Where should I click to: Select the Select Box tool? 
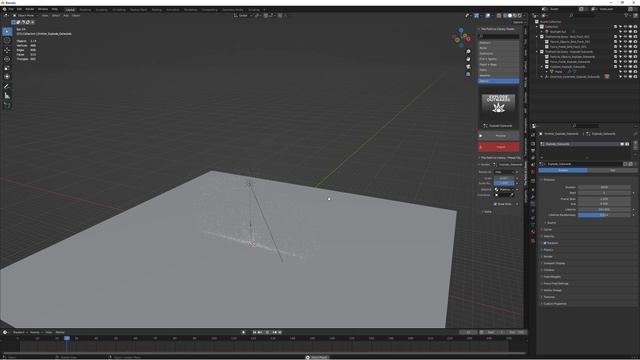coord(7,31)
